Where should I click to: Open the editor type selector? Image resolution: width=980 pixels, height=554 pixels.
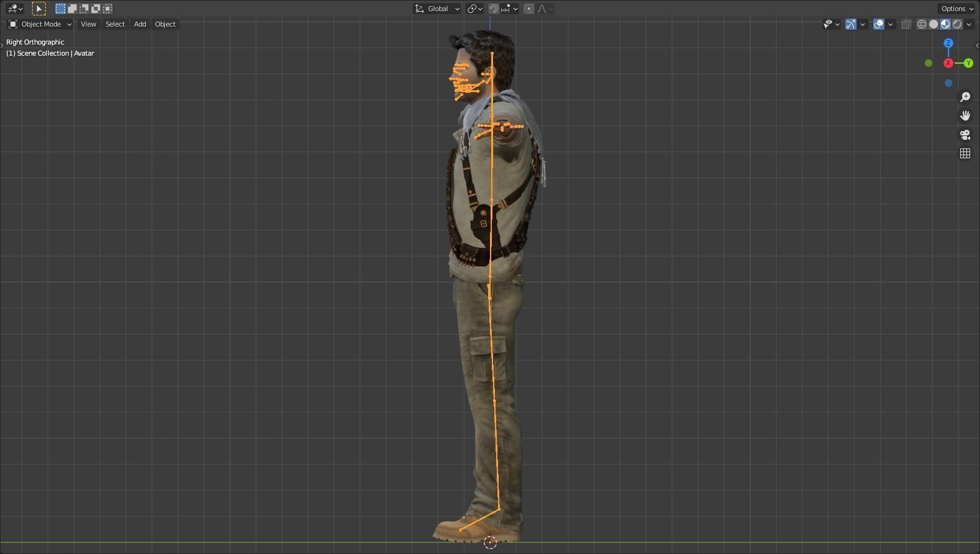coord(15,9)
